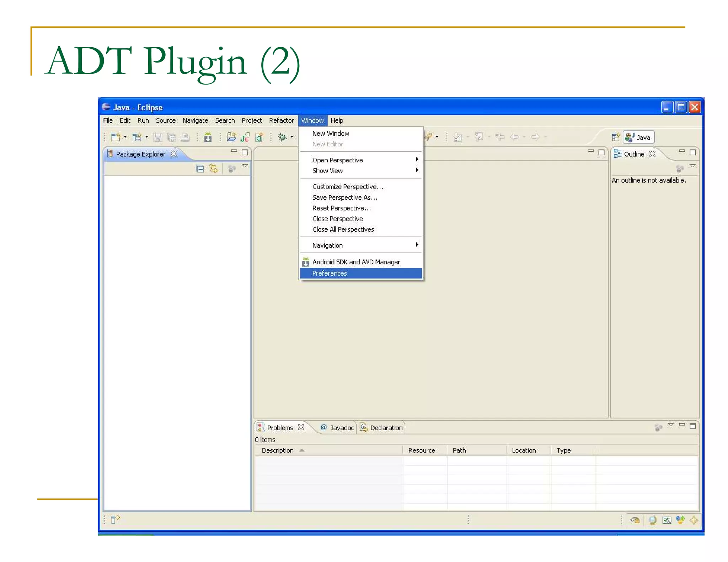
Task: Click the globe icon in bottom status bar
Action: pos(653,520)
